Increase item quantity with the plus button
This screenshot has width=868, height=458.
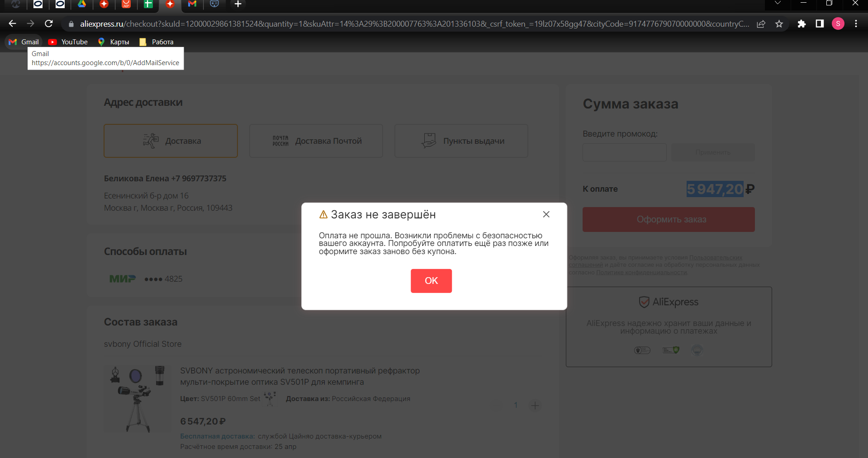[535, 406]
